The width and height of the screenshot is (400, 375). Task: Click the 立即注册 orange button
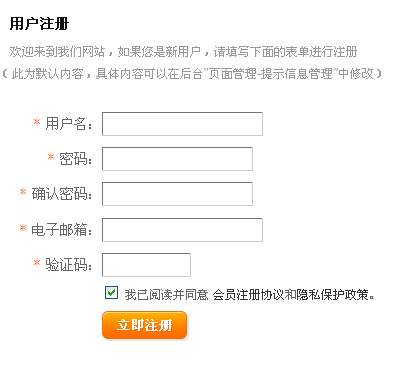144,325
